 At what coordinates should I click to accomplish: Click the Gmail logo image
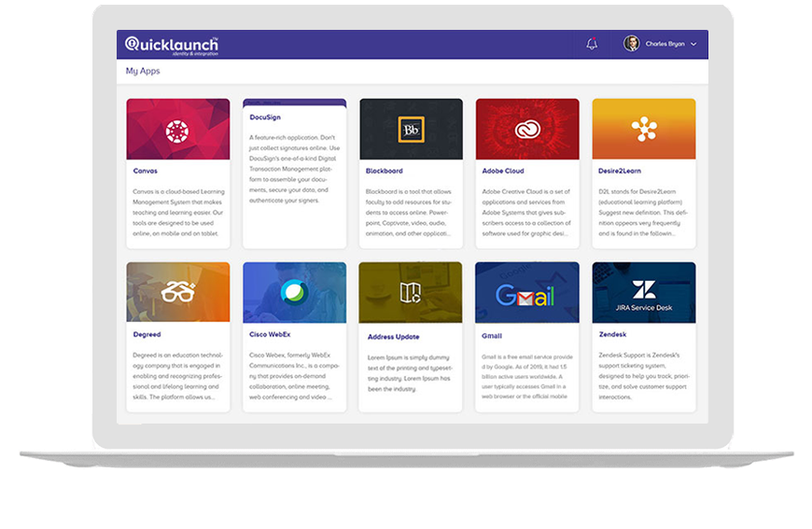point(525,296)
